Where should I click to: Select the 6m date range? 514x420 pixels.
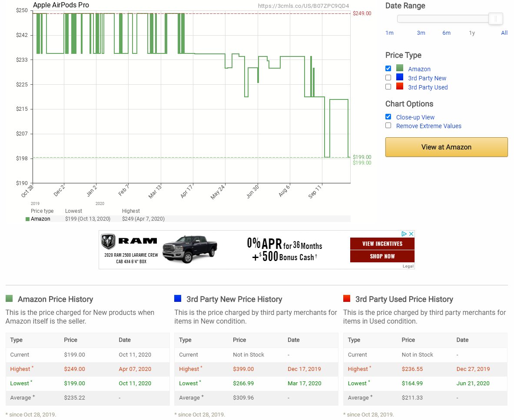(447, 33)
